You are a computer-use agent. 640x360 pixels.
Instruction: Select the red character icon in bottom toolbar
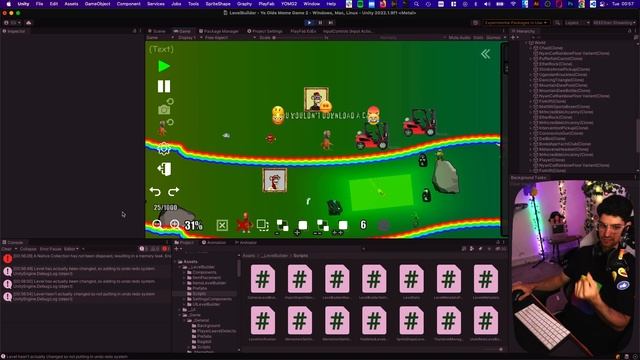244,224
